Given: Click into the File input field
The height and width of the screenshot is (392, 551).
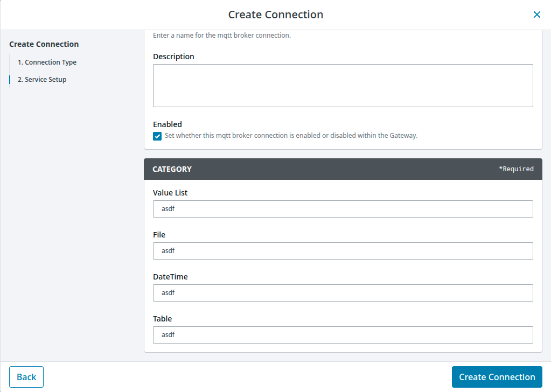Looking at the screenshot, I should click(343, 251).
